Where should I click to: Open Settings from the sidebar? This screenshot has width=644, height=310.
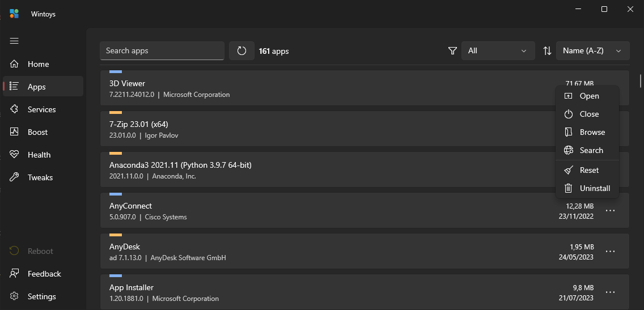pos(43,296)
